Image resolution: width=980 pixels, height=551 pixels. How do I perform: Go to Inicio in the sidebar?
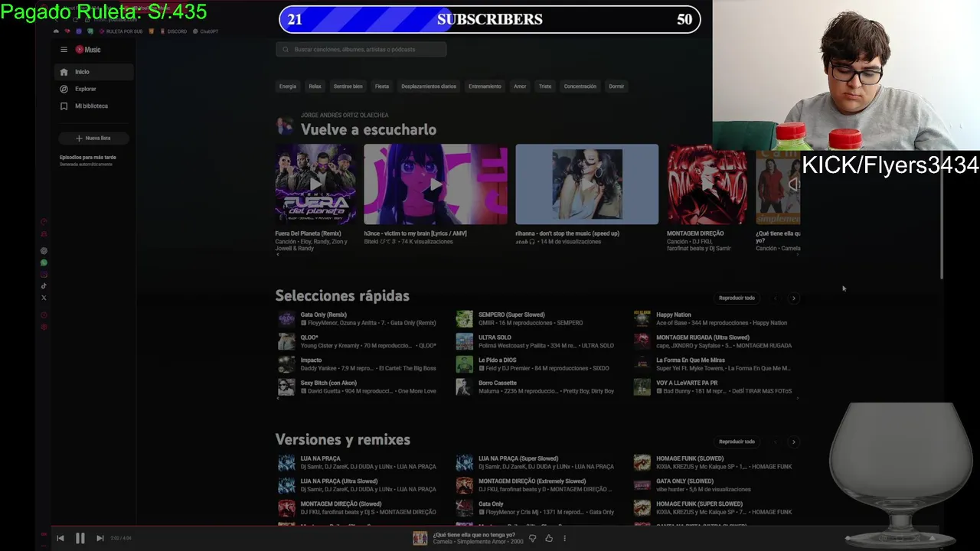(x=94, y=72)
